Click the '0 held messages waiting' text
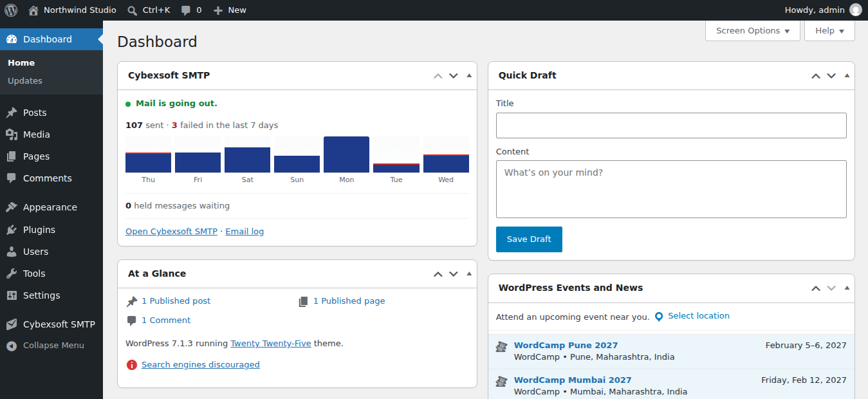868x399 pixels. 178,206
